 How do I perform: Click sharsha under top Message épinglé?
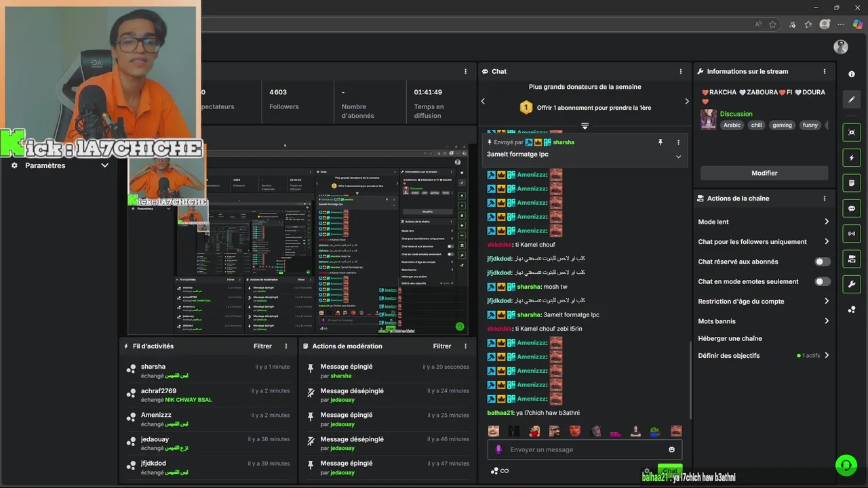pyautogui.click(x=341, y=375)
